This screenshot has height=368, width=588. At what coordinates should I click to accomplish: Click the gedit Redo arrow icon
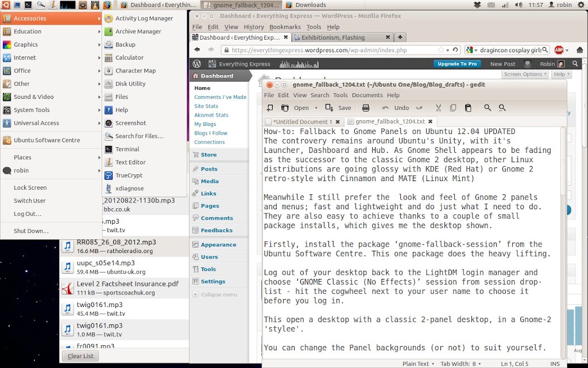pos(419,108)
